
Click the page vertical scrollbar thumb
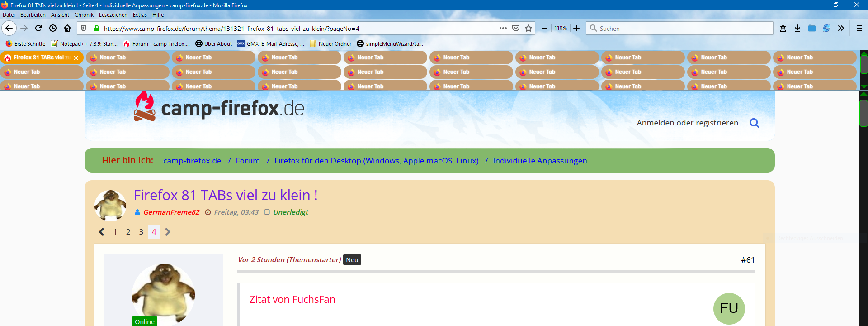point(864,113)
